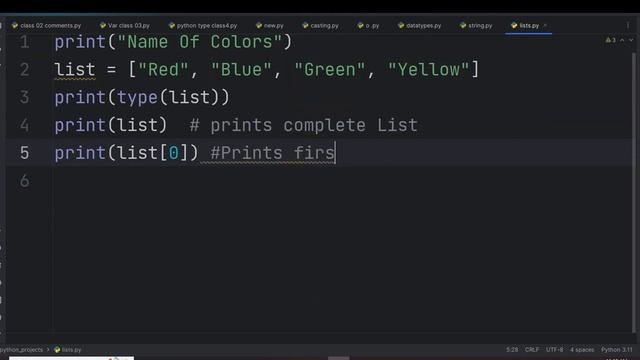This screenshot has width=640, height=360.
Task: Open the Python 3.11 interpreter selector
Action: [616, 350]
